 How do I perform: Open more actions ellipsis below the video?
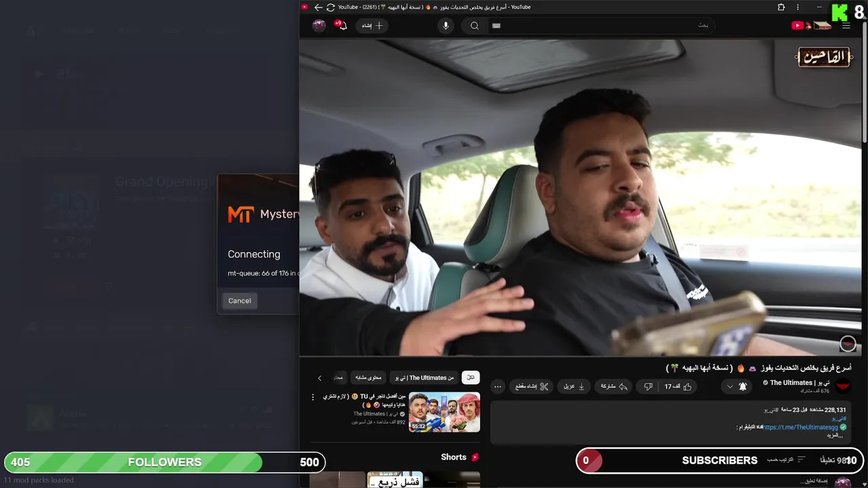pyautogui.click(x=498, y=386)
